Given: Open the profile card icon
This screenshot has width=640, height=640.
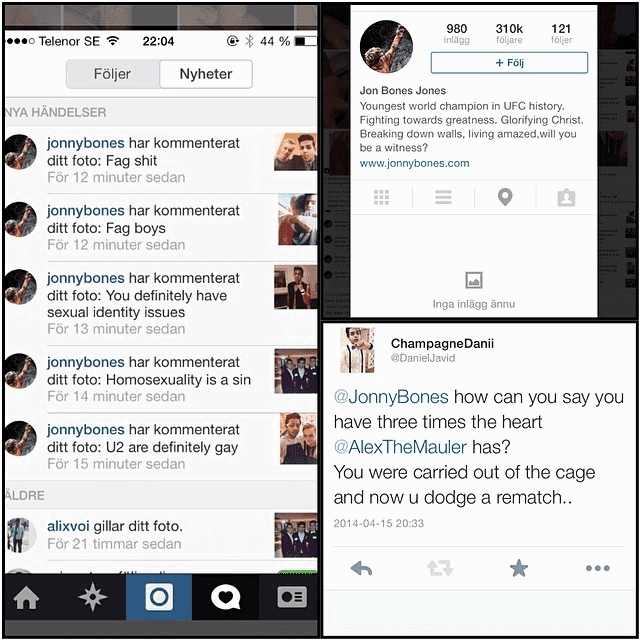Looking at the screenshot, I should tap(292, 597).
